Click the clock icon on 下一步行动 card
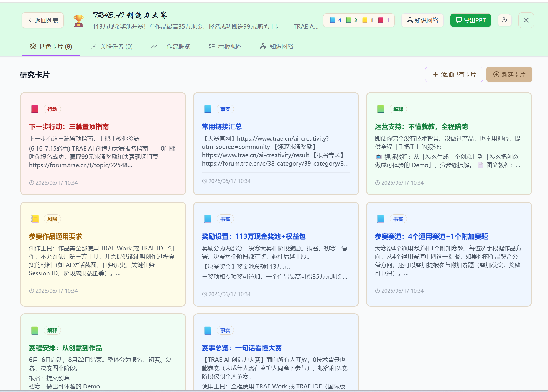This screenshot has height=392, width=548. tap(32, 183)
